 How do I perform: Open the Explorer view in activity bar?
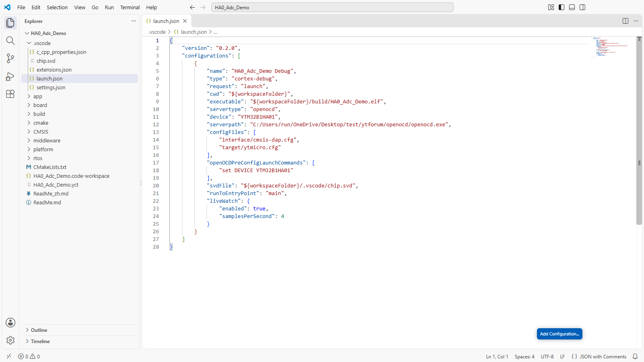10,23
